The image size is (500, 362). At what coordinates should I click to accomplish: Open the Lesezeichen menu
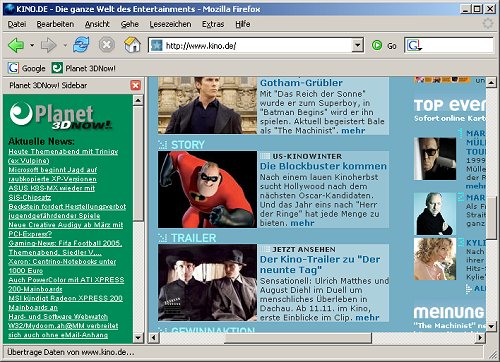[170, 24]
